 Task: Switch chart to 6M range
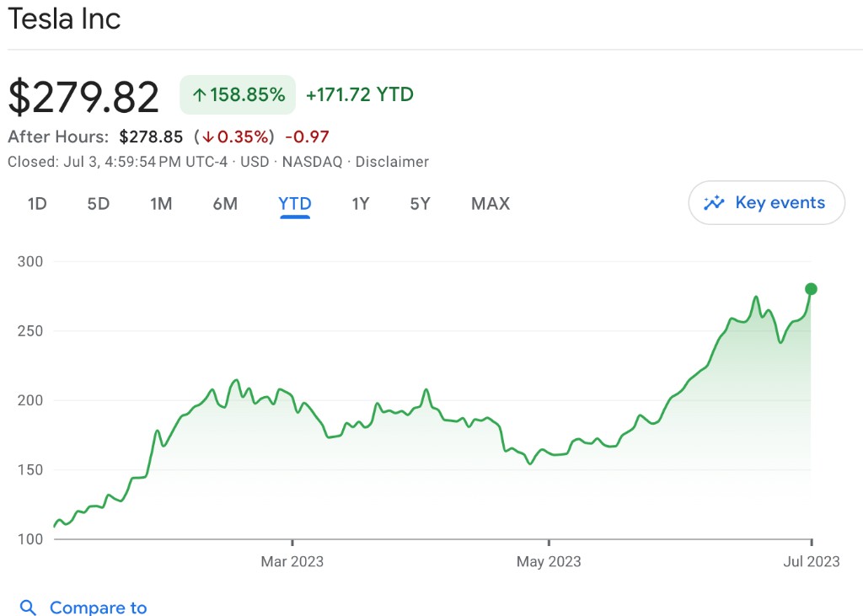225,204
